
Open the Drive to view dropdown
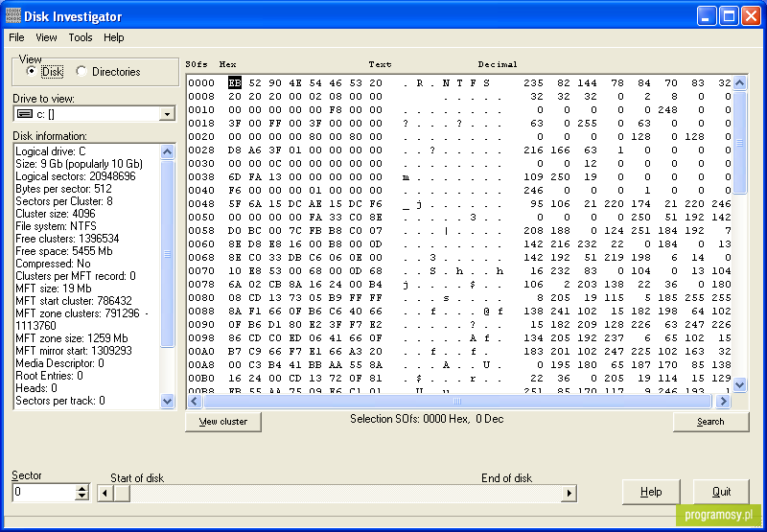(x=167, y=114)
